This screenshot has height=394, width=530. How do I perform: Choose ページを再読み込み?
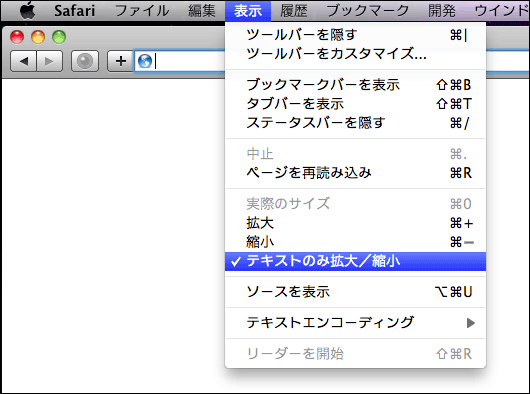[356, 173]
